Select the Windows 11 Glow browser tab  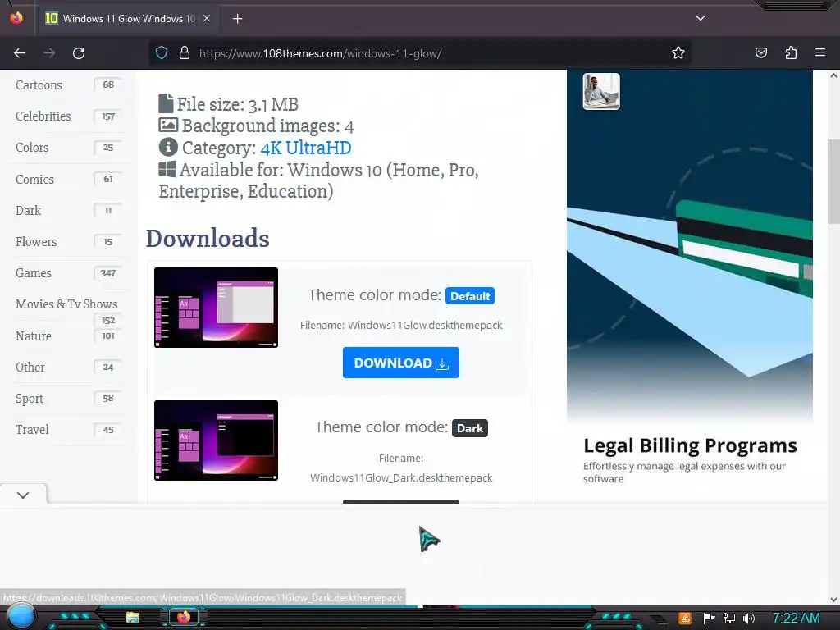[127, 19]
